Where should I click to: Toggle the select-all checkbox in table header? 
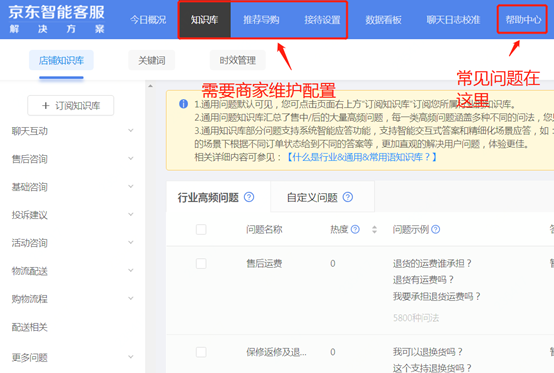pyautogui.click(x=201, y=230)
